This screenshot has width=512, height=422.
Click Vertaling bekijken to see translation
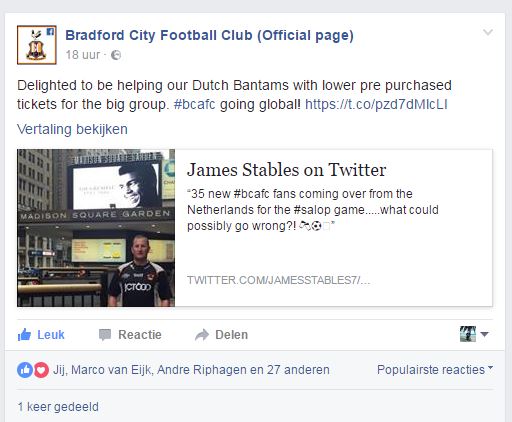point(72,129)
